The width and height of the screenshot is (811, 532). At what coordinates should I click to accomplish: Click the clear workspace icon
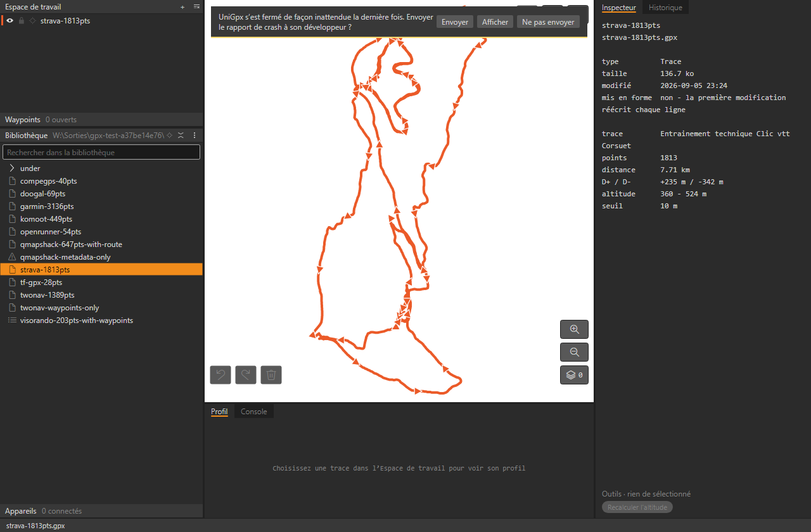click(x=196, y=7)
